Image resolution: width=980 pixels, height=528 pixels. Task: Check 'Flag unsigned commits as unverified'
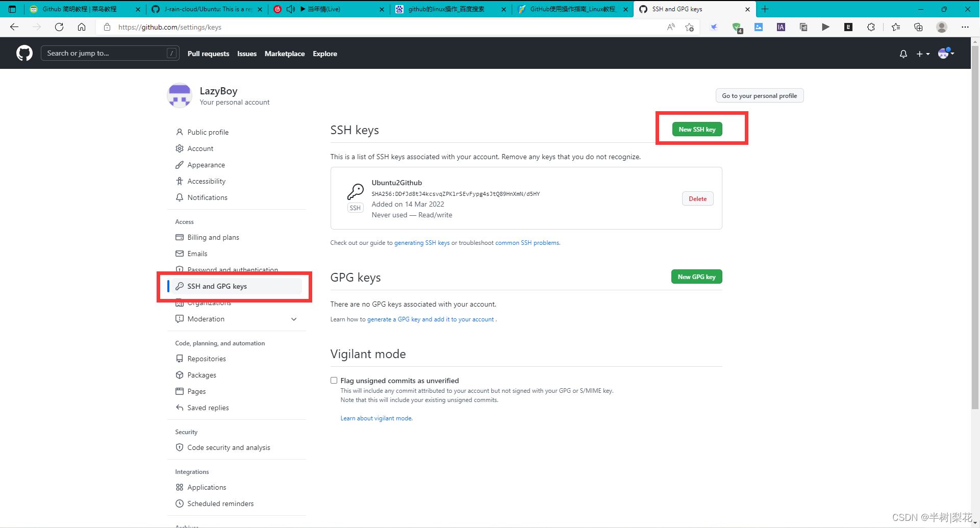334,380
